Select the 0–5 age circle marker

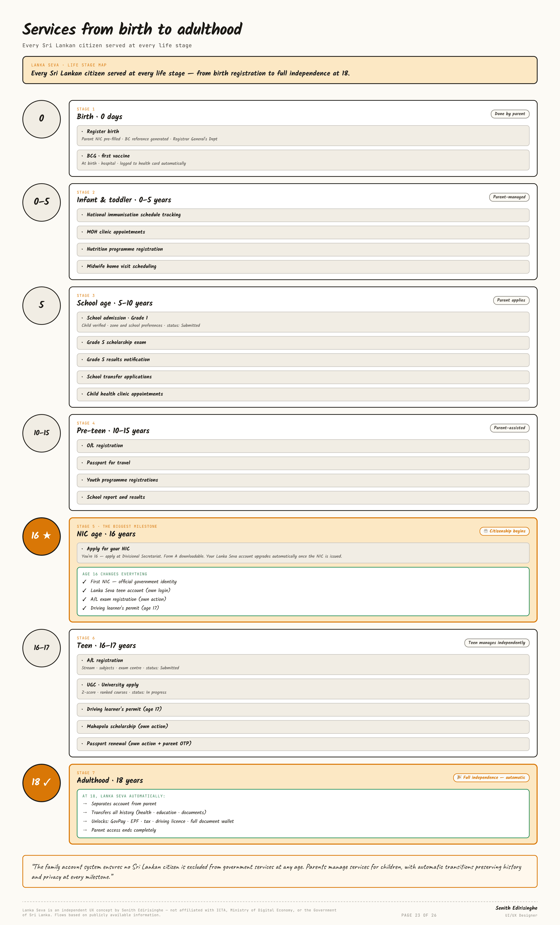coord(41,202)
